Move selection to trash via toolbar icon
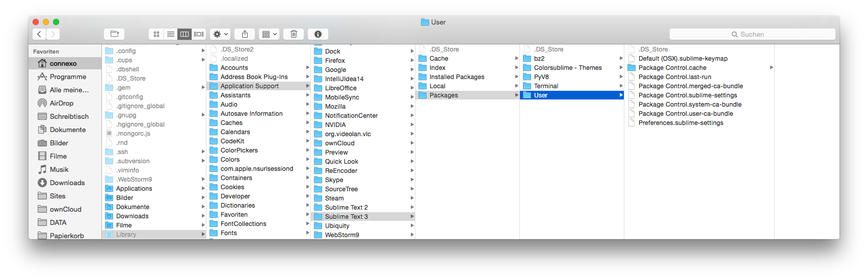The image size is (868, 280). pyautogui.click(x=294, y=34)
